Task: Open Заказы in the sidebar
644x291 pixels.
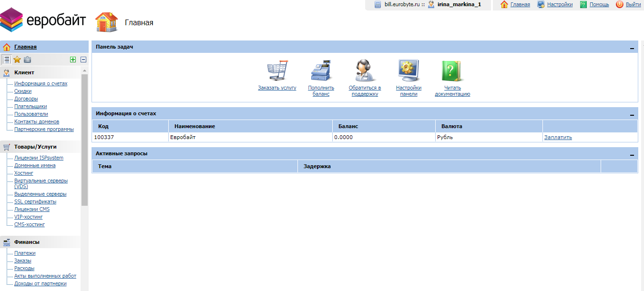Action: click(23, 261)
